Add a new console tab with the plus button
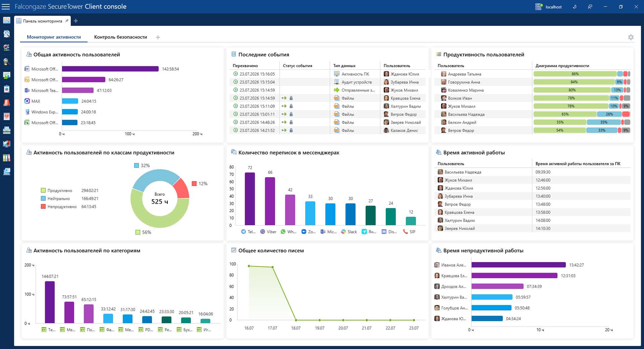The width and height of the screenshot is (644, 349). (x=76, y=21)
